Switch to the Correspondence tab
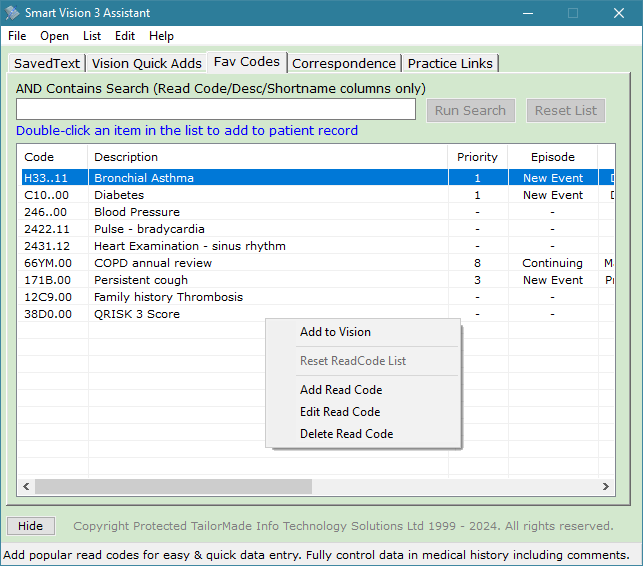 (x=344, y=64)
